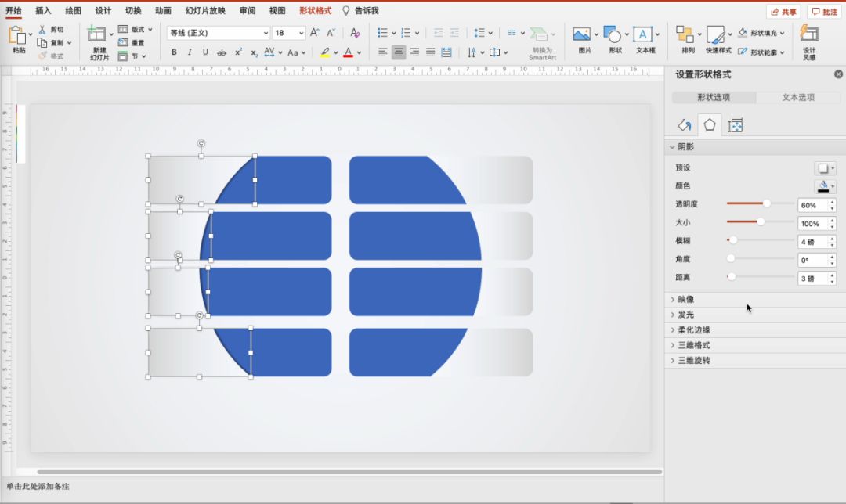
Task: Expand the 3-D Rotation (三维旋转) section
Action: pyautogui.click(x=672, y=360)
